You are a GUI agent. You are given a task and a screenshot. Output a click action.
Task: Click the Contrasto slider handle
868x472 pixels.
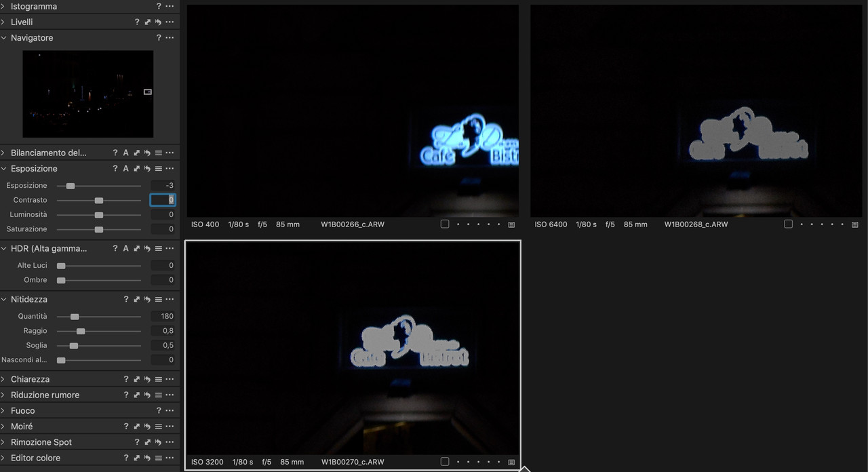click(x=99, y=200)
